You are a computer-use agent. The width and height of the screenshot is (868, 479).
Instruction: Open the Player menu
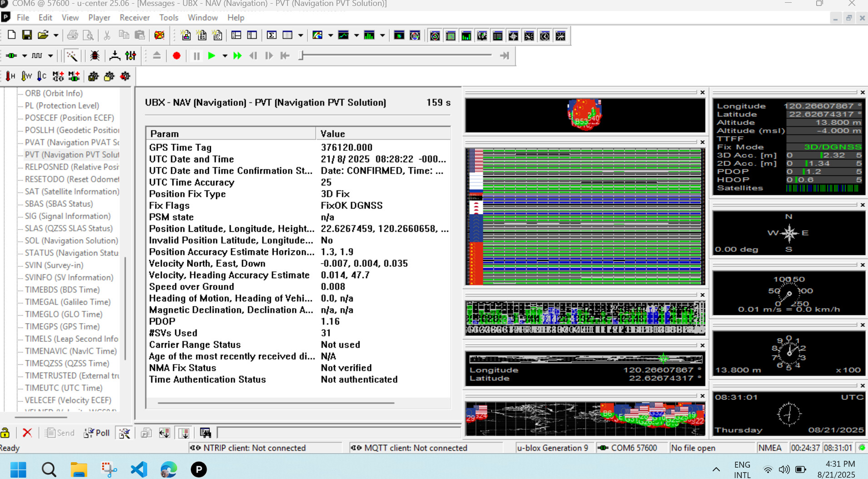coord(99,17)
